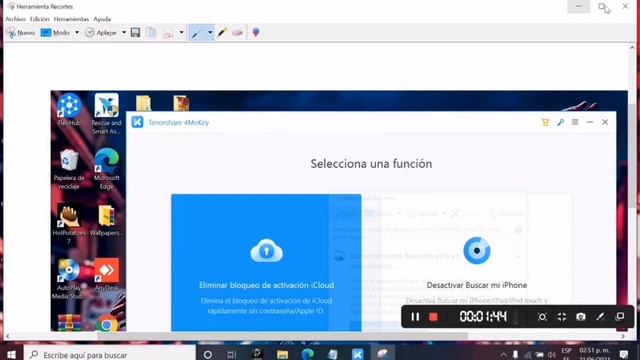The height and width of the screenshot is (360, 640).
Task: Expand the Aplazar dropdown arrow
Action: (x=124, y=33)
